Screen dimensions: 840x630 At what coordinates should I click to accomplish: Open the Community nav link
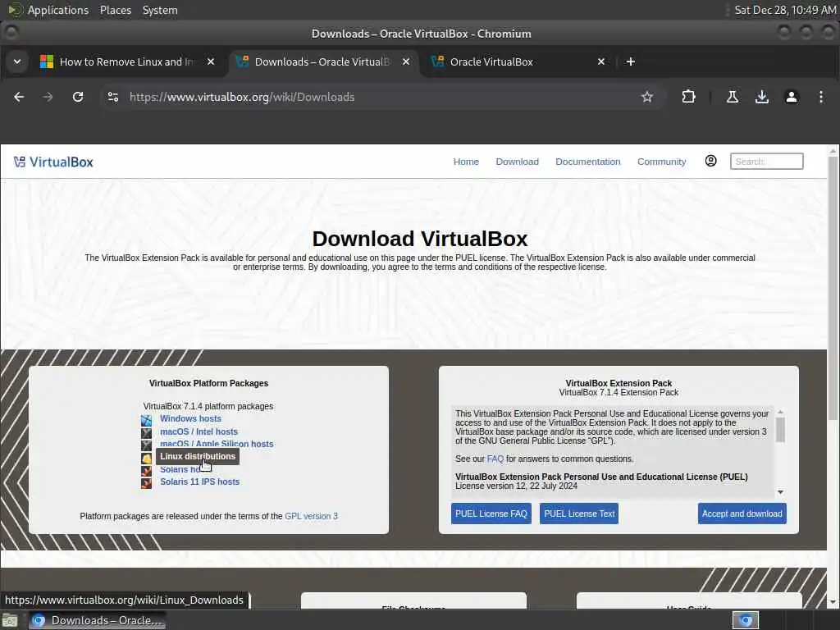coord(661,162)
